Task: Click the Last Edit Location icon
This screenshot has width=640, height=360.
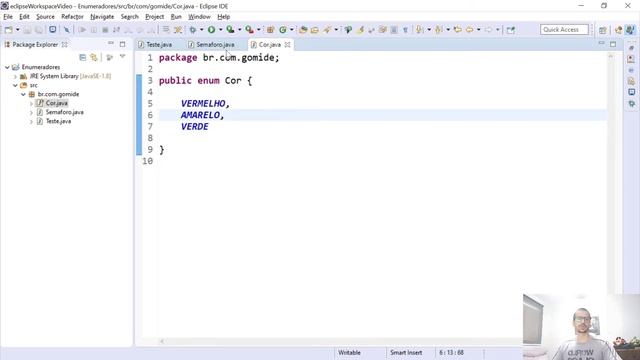Action: (458, 30)
